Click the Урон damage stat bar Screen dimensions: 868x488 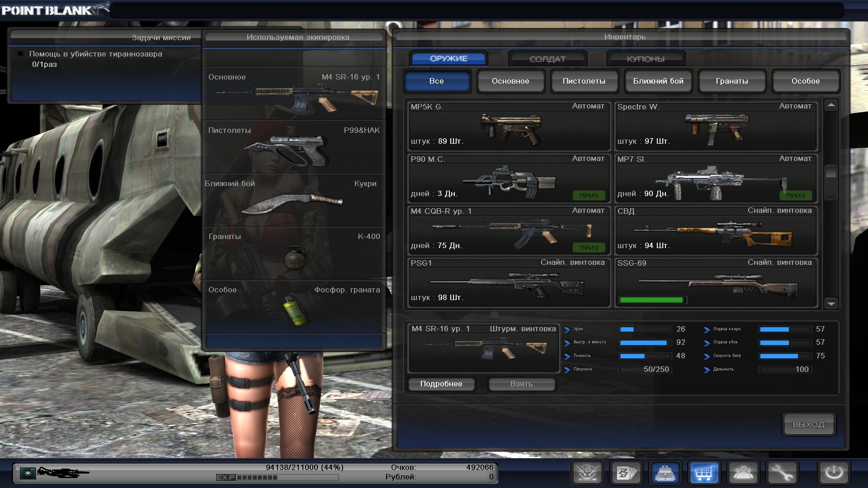coord(646,329)
